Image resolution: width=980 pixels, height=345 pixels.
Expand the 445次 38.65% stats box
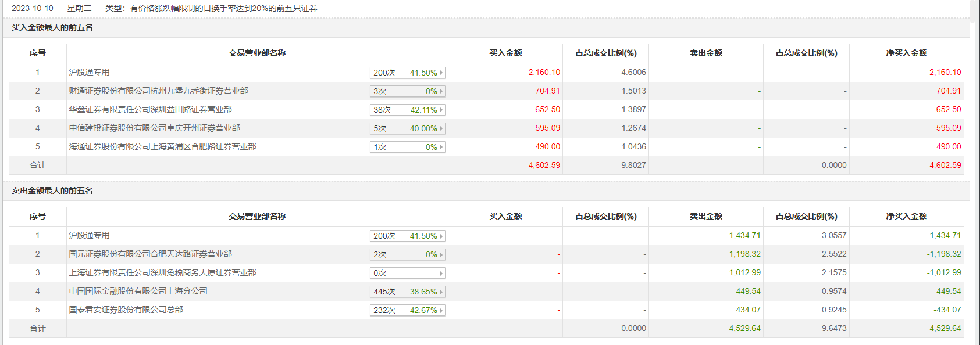407,292
